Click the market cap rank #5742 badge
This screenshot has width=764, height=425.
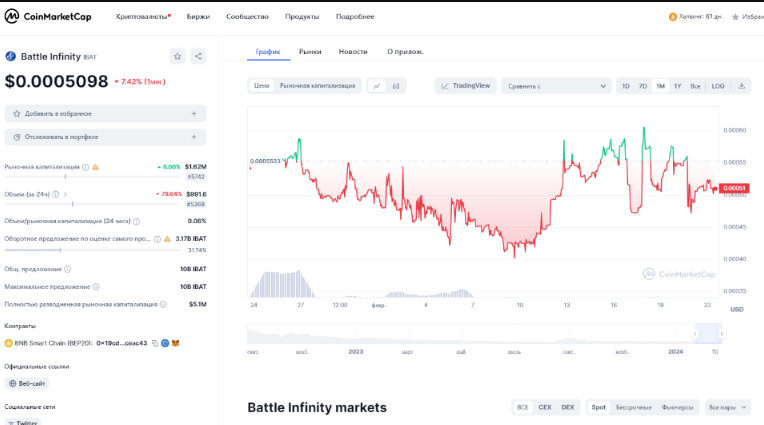coord(196,177)
